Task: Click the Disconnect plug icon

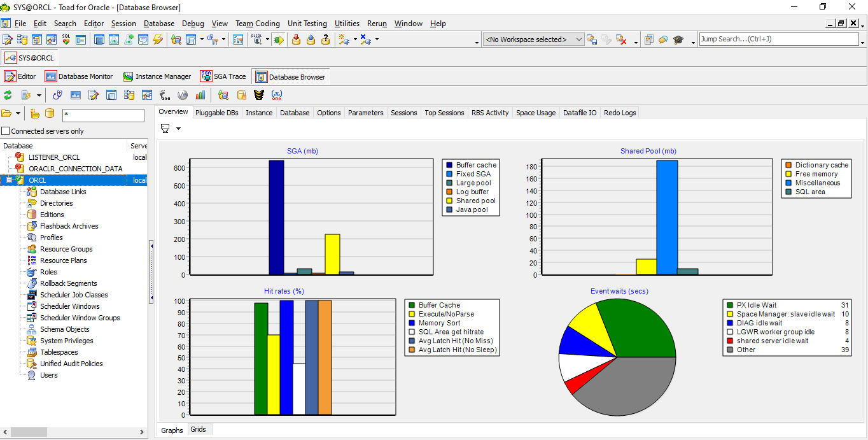Action: click(x=365, y=39)
